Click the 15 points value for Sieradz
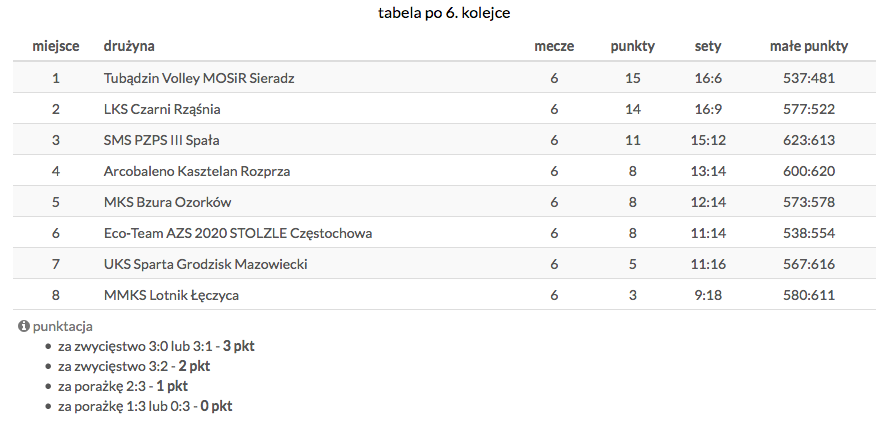 click(x=633, y=78)
